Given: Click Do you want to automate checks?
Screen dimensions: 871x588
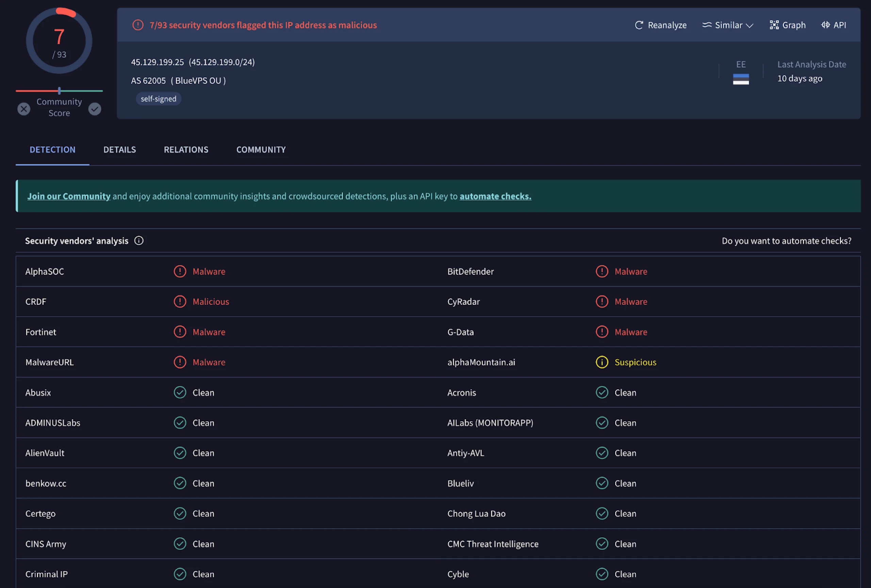Looking at the screenshot, I should click(786, 241).
